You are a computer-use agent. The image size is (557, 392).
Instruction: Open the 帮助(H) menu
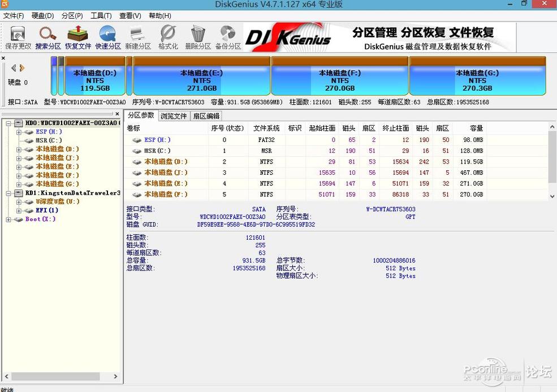160,16
